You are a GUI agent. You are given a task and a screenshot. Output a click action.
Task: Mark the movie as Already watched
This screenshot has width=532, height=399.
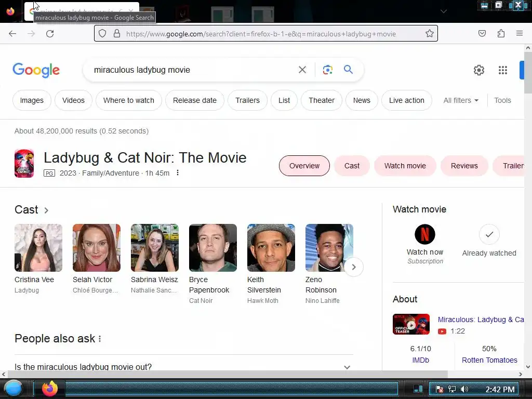point(489,234)
